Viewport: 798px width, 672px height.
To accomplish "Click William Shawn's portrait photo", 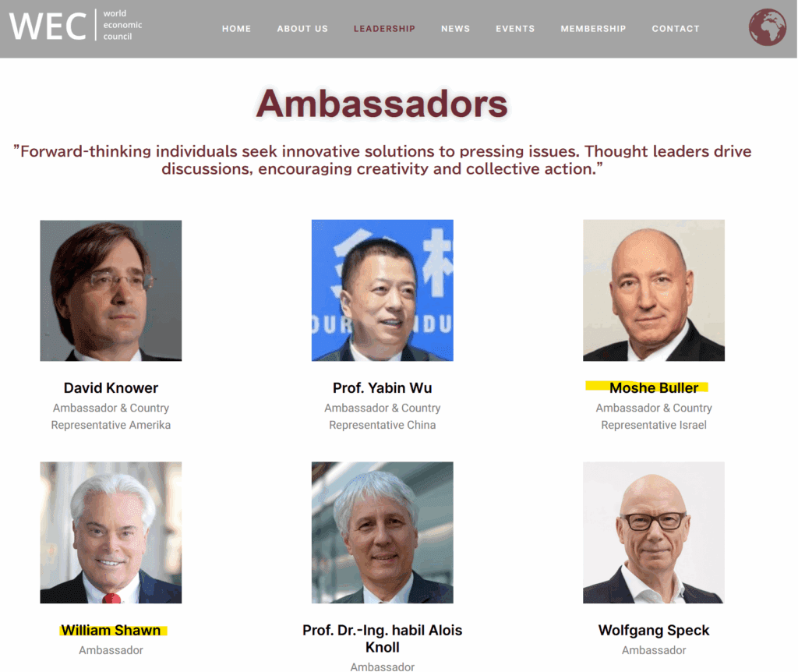I will pyautogui.click(x=111, y=532).
